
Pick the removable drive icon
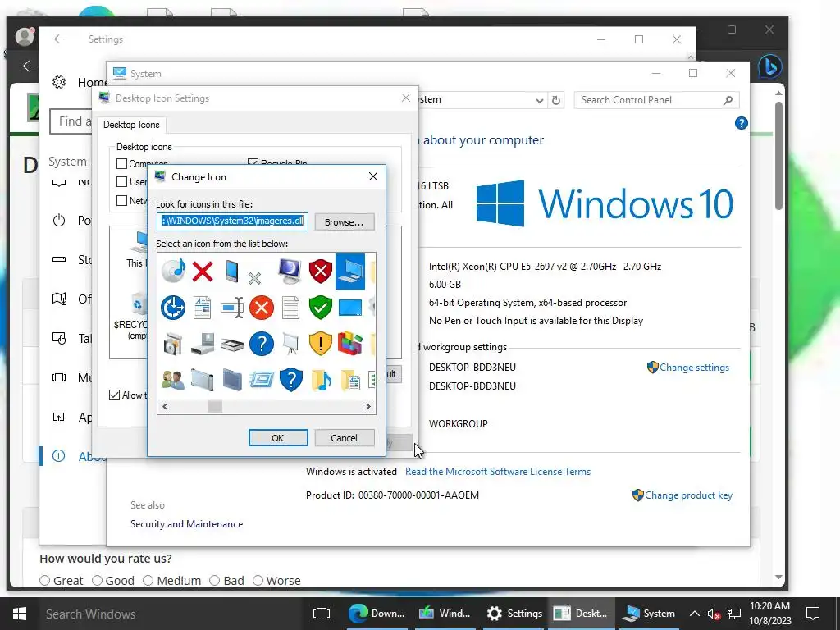point(203,344)
